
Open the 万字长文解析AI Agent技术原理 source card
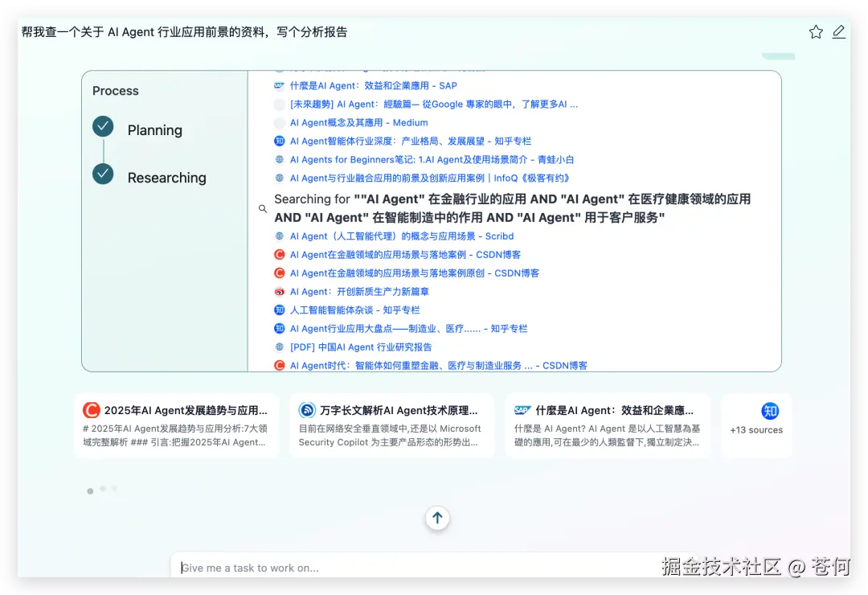pyautogui.click(x=392, y=425)
